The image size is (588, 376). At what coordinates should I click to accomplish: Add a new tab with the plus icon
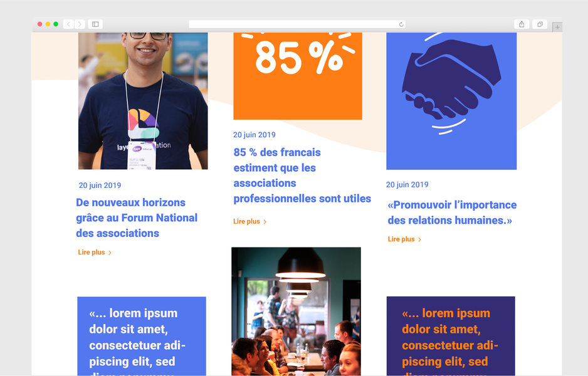pos(557,27)
